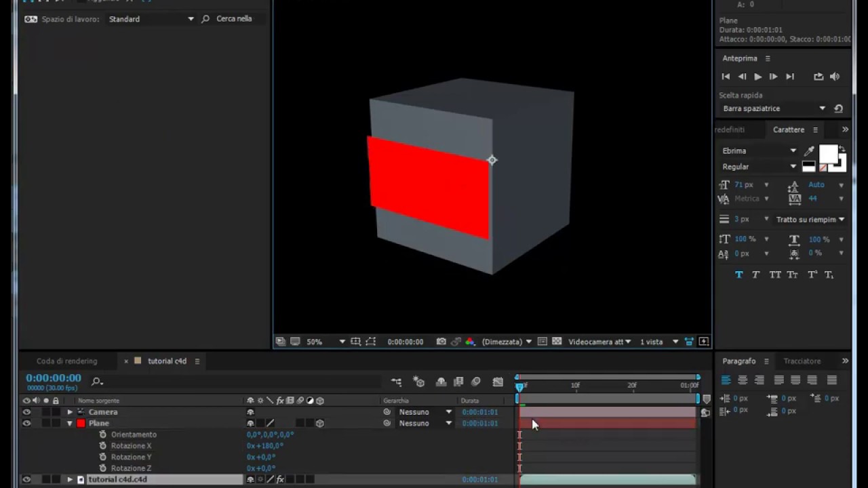Toggle the hide shy layers switch
This screenshot has height=488, width=868.
pyautogui.click(x=441, y=382)
